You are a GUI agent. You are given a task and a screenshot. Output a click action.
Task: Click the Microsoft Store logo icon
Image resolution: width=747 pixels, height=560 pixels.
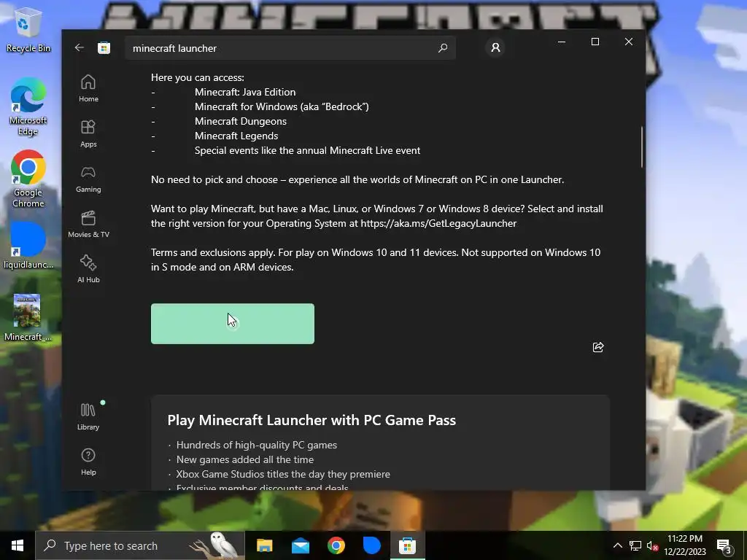coord(104,47)
